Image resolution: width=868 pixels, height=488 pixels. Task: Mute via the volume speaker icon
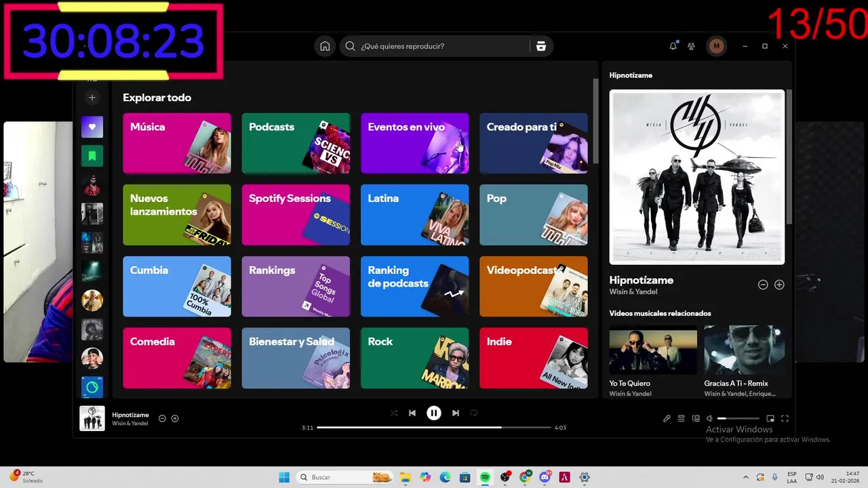(709, 419)
